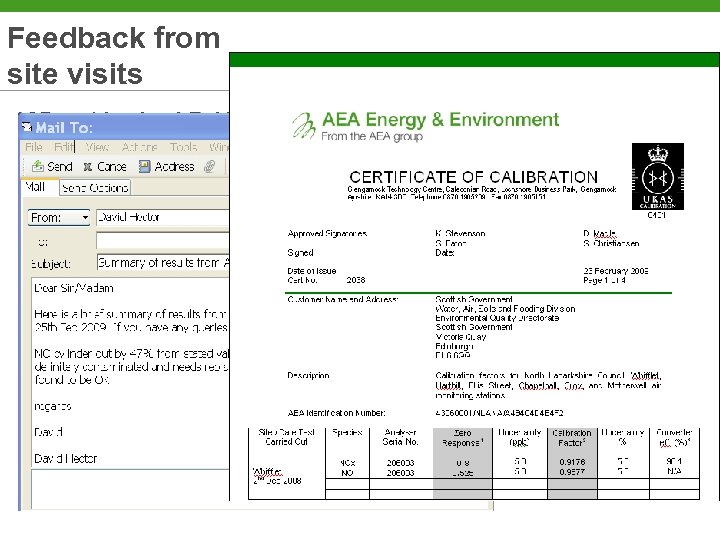Switch to the Send Options tab
The height and width of the screenshot is (540, 720).
click(x=95, y=188)
